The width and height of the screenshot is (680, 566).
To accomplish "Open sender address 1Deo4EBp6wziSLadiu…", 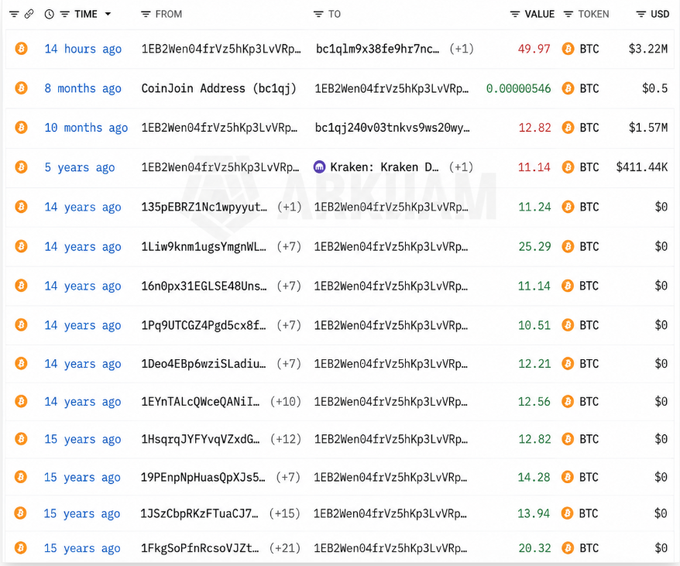I will (204, 364).
